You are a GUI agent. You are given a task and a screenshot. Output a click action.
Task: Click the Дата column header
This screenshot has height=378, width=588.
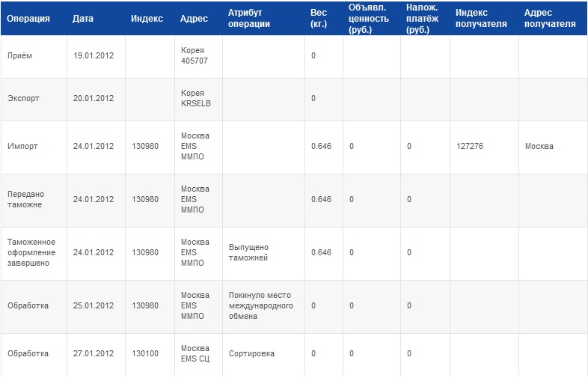tap(83, 19)
